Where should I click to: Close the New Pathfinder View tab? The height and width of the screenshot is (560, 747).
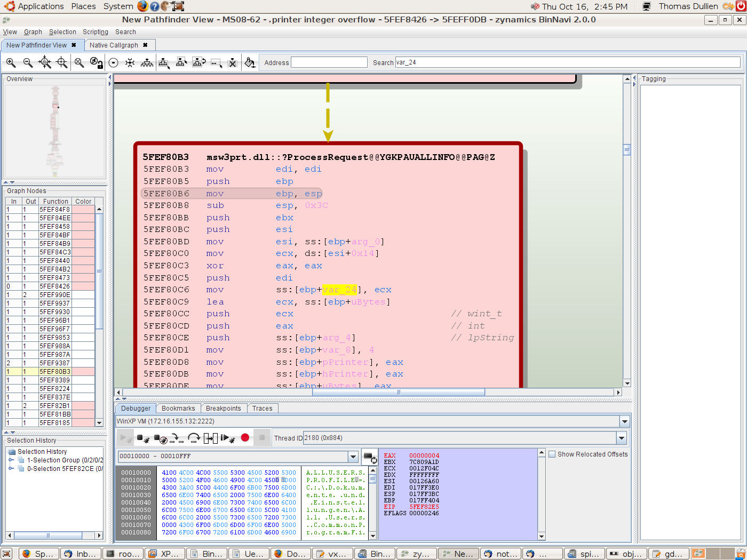[x=74, y=45]
